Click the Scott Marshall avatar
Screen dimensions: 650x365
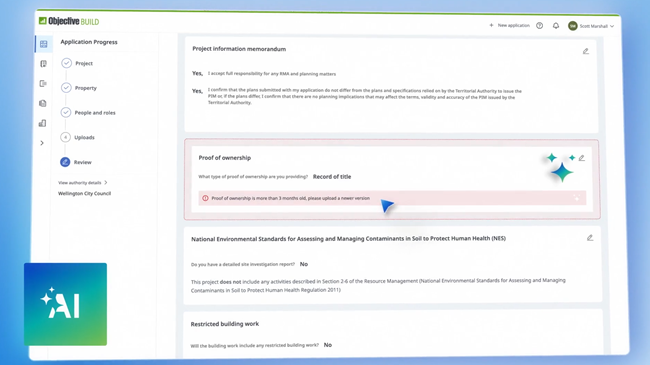point(572,26)
